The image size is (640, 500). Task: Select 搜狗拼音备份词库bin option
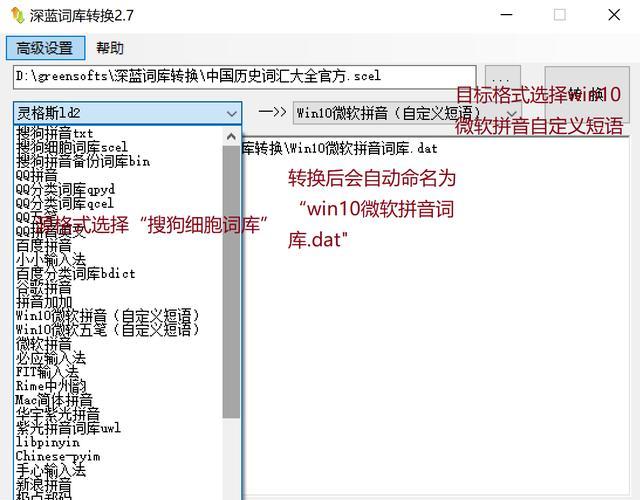tap(82, 161)
